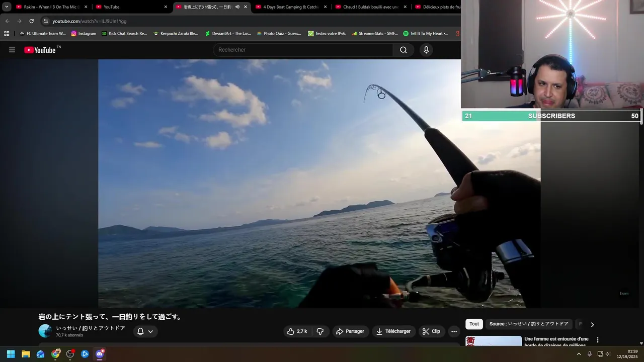This screenshot has height=362, width=644.
Task: Share the video via Partager button
Action: (350, 331)
